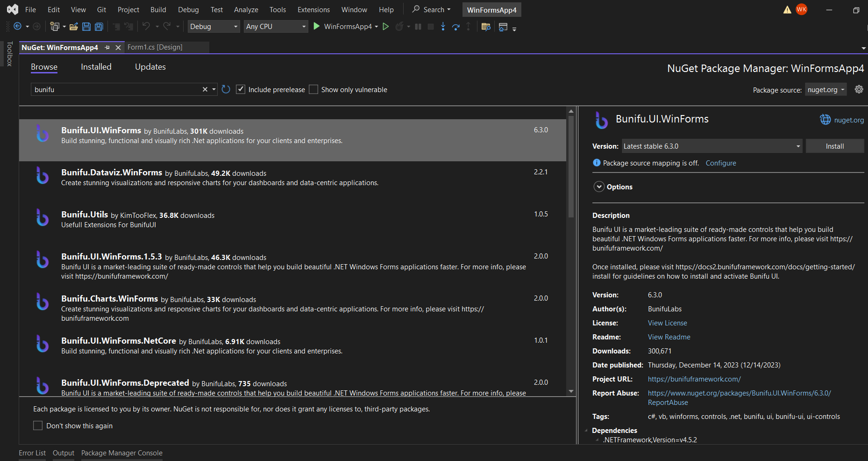Open the Any CPU platform dropdown
Viewport: 868px width, 461px height.
coord(276,27)
